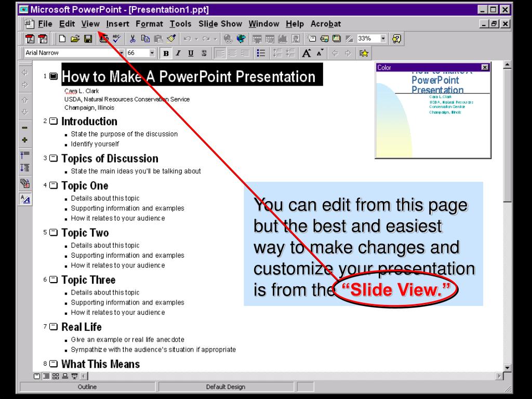Click the Decrease Font Size icon
Screen dimensions: 532x399
click(320, 53)
